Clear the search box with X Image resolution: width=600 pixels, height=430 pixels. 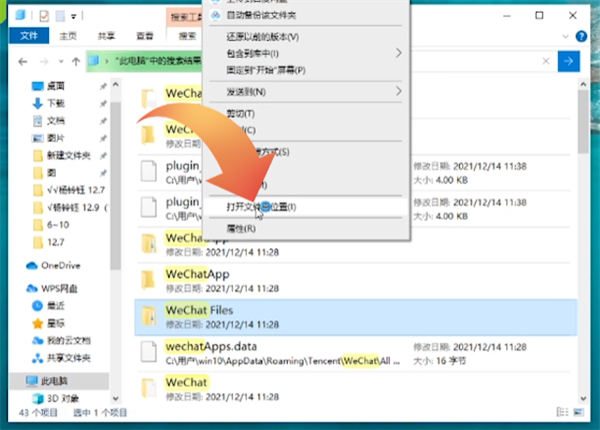tap(546, 61)
